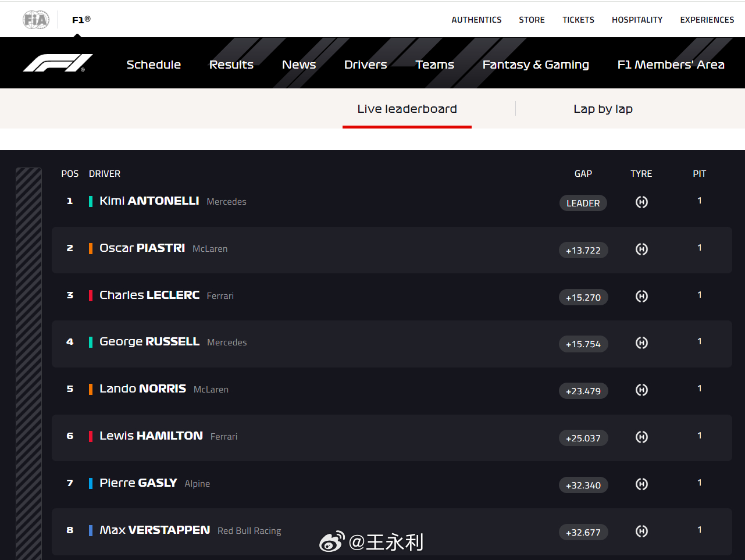Screen dimensions: 745x560
Task: Open the Schedule menu
Action: pyautogui.click(x=154, y=65)
